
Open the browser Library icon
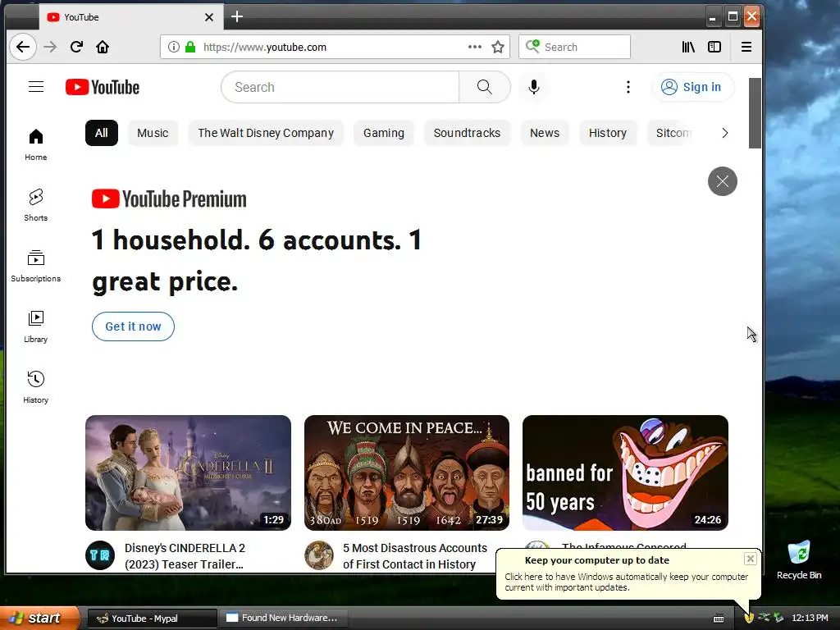[688, 47]
